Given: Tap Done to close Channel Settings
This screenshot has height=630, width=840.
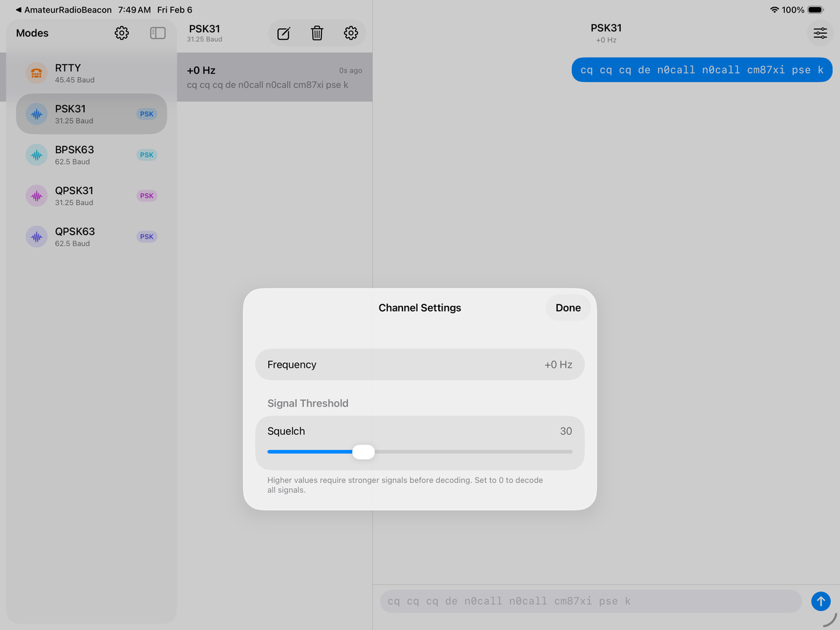Looking at the screenshot, I should [x=568, y=307].
